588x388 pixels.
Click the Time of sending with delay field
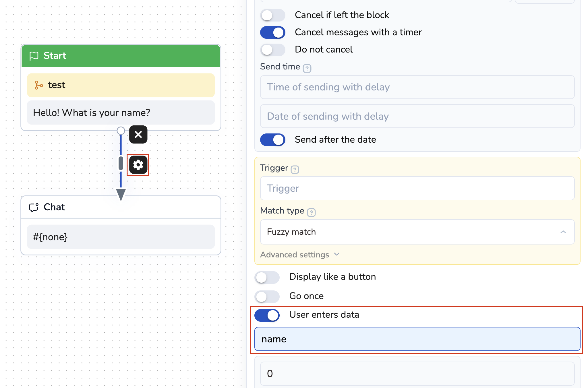click(417, 87)
